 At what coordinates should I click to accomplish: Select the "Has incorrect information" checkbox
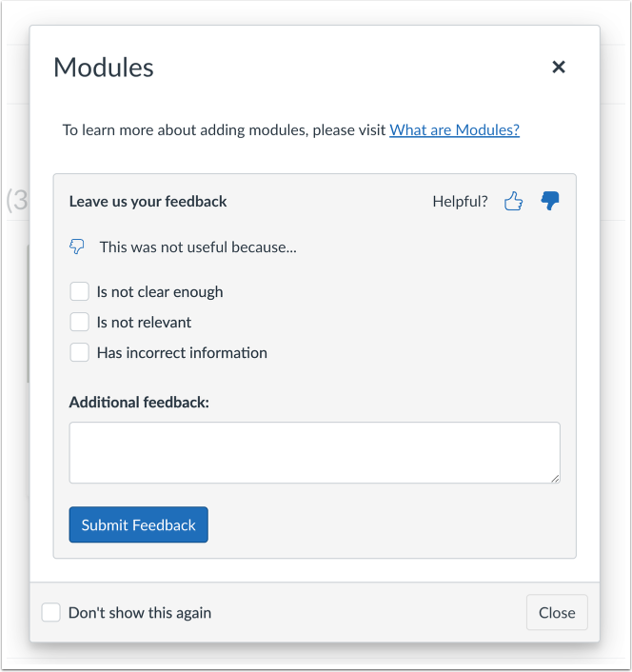(x=80, y=352)
